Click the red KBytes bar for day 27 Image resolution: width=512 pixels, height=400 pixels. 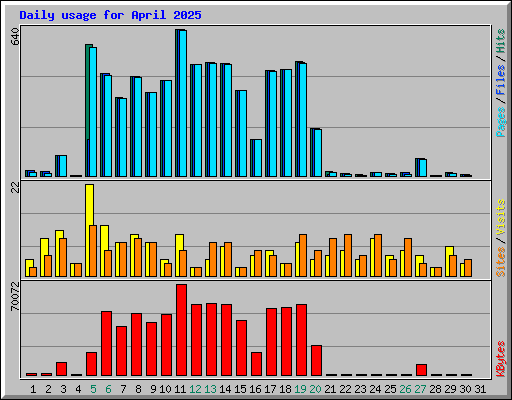tap(422, 370)
